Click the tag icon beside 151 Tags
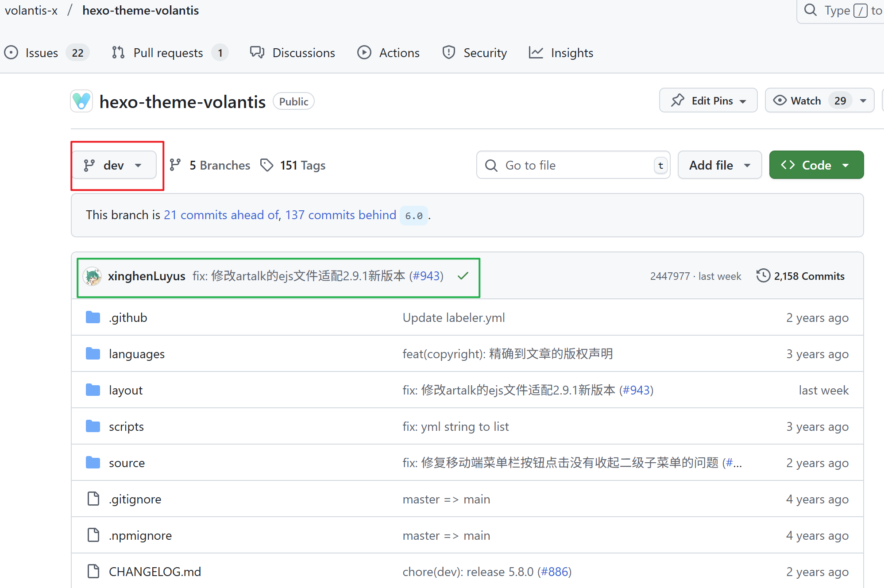Image resolution: width=884 pixels, height=588 pixels. click(x=266, y=165)
